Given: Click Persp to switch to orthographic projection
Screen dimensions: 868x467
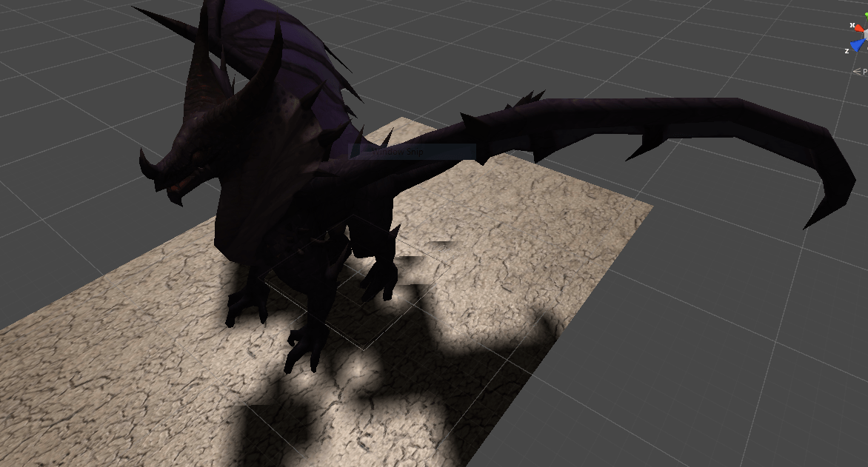Looking at the screenshot, I should pos(864,72).
